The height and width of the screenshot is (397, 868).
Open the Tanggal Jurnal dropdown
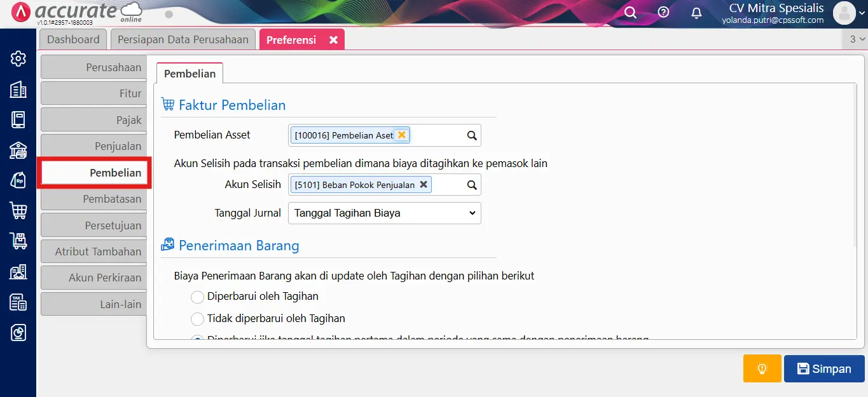pyautogui.click(x=384, y=213)
